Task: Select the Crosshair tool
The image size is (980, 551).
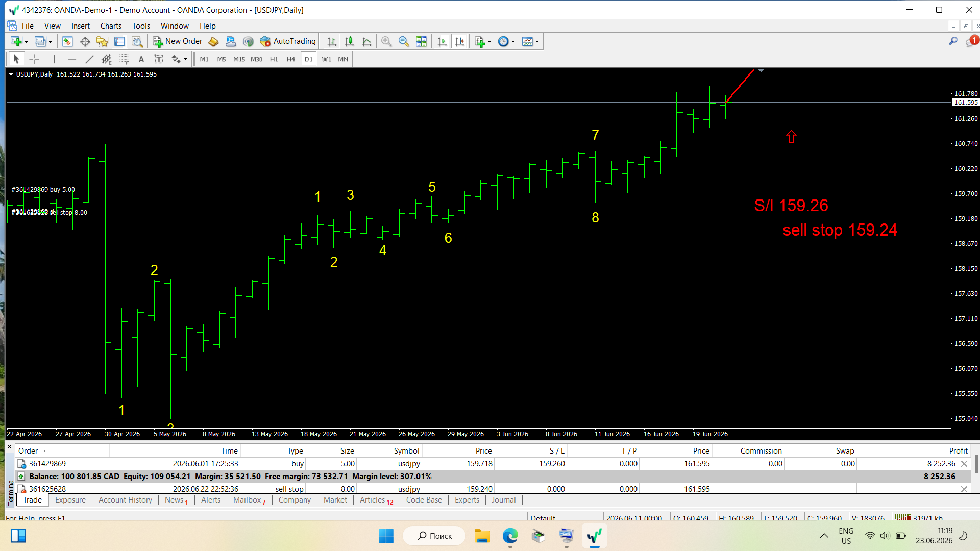Action: click(x=34, y=59)
